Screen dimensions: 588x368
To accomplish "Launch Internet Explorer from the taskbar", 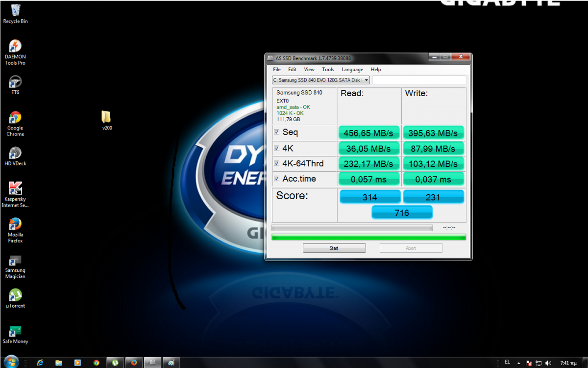I will pos(40,363).
